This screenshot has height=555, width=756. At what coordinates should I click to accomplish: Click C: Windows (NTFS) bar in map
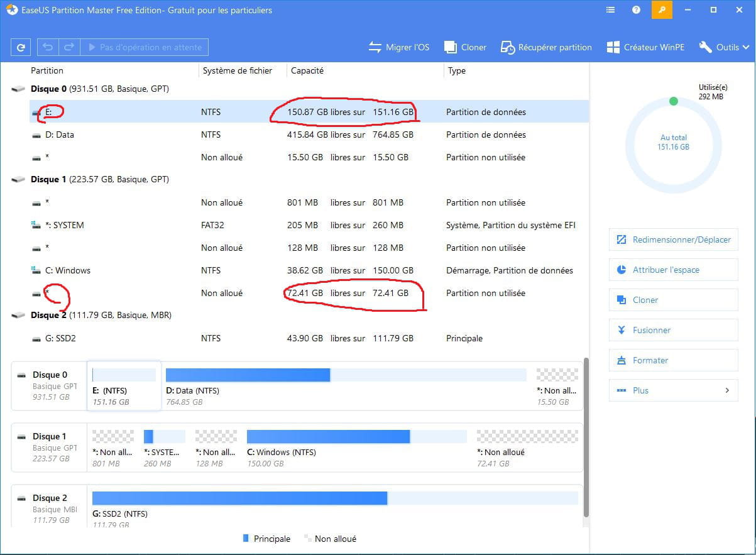pos(357,437)
